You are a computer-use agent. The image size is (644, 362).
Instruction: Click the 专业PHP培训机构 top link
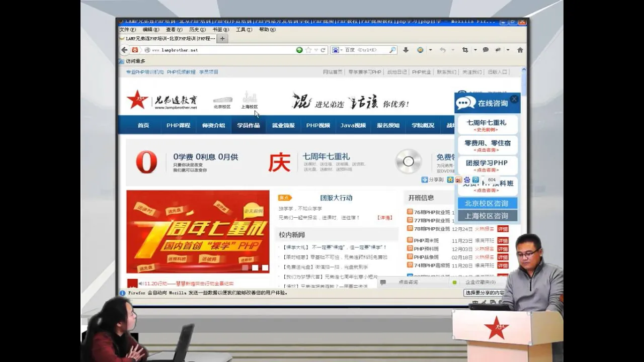click(x=144, y=72)
